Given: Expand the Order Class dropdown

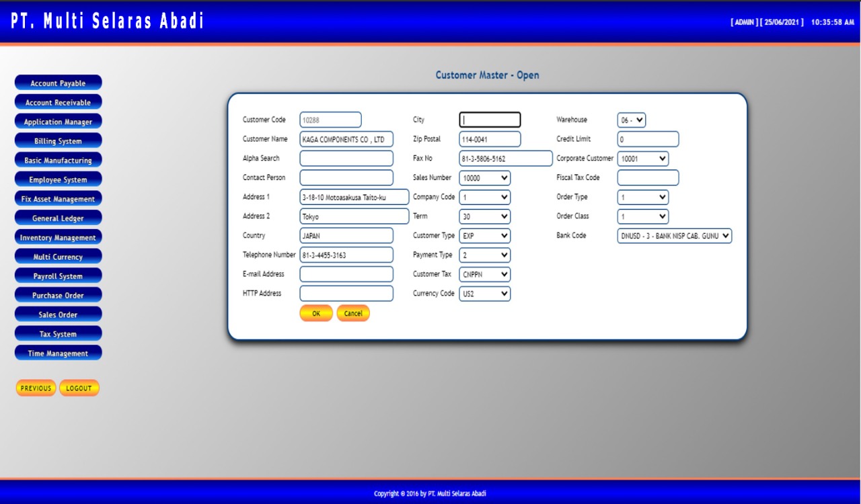Looking at the screenshot, I should (643, 216).
